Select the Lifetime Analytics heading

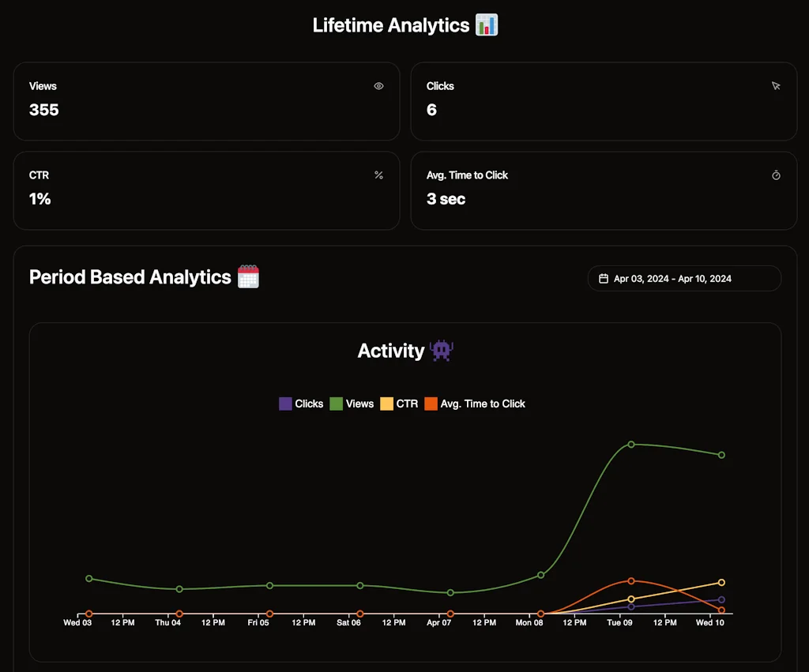click(x=393, y=24)
